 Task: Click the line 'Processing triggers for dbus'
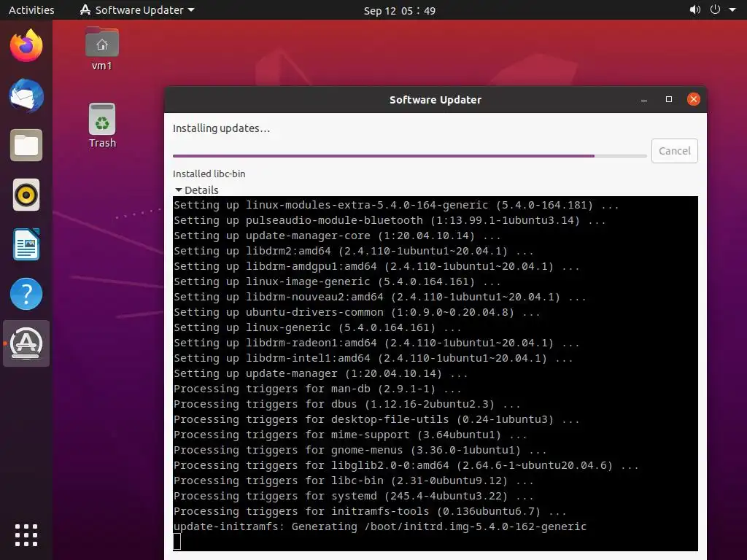347,404
